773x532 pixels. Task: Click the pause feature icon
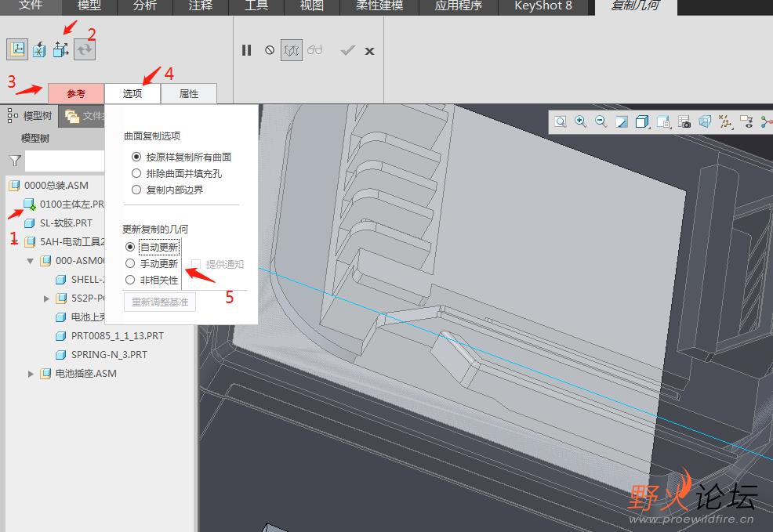247,50
